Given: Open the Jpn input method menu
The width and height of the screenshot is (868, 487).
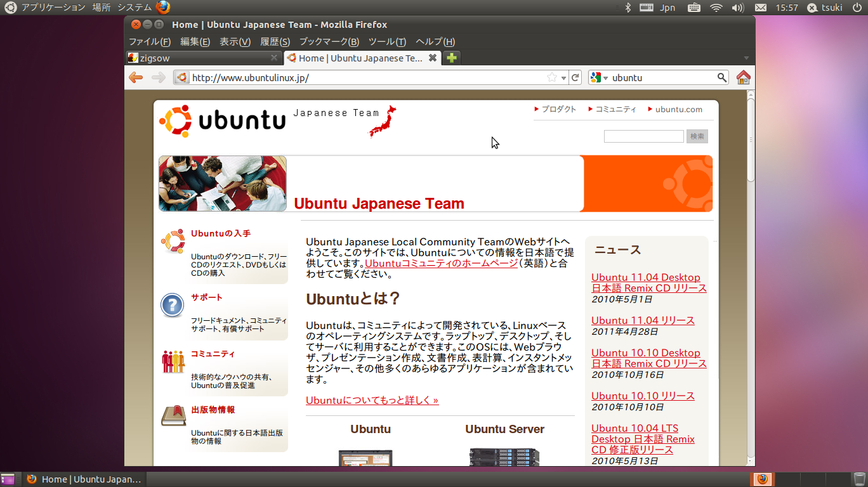Looking at the screenshot, I should (x=667, y=8).
